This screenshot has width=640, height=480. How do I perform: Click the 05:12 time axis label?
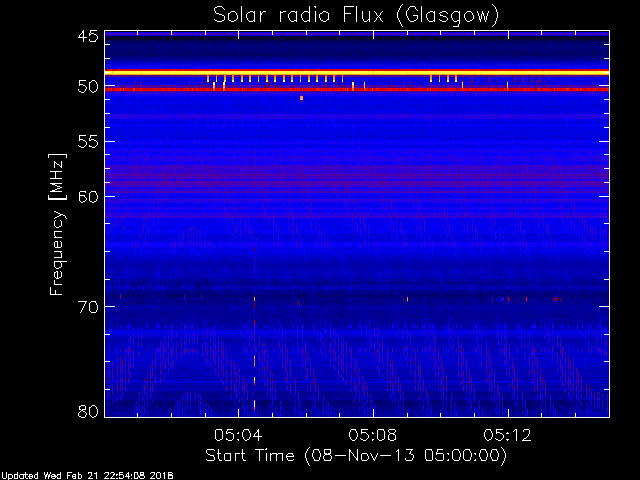507,435
